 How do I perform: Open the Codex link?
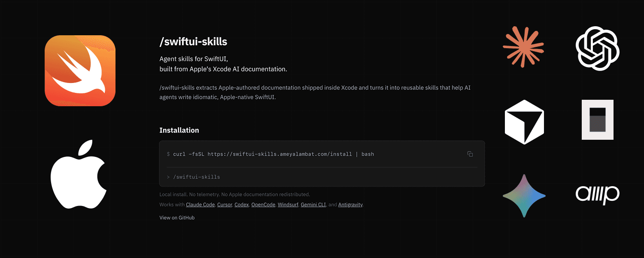click(x=242, y=204)
